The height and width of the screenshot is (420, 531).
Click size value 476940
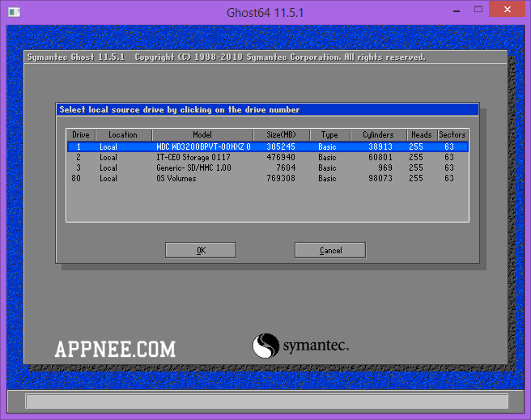coord(281,157)
